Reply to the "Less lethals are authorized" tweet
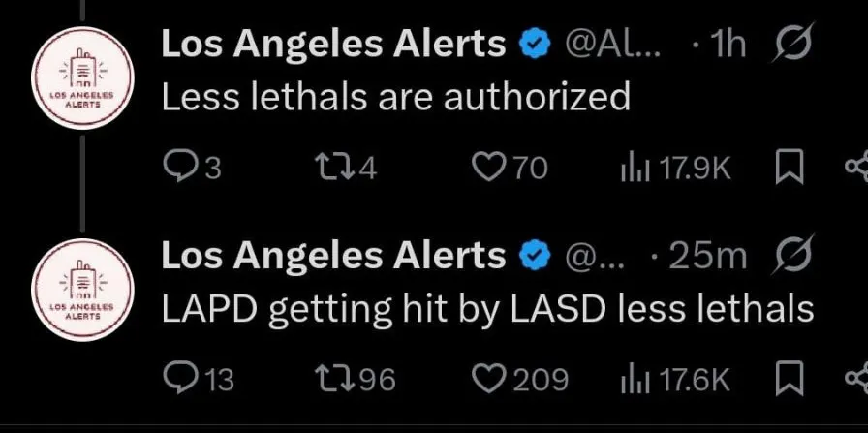This screenshot has width=868, height=433. tap(180, 169)
